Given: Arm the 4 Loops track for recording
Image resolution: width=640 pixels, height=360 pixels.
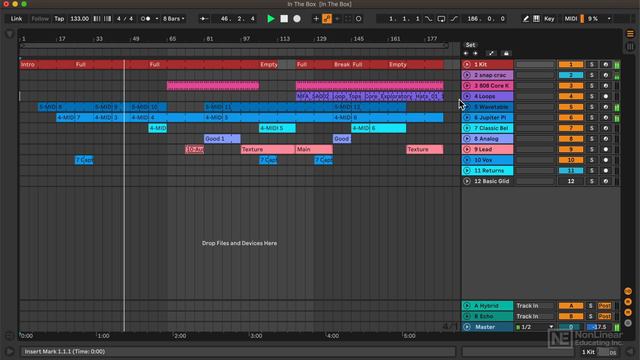Looking at the screenshot, I should click(606, 96).
